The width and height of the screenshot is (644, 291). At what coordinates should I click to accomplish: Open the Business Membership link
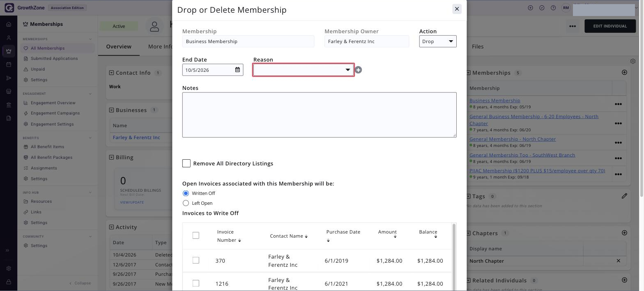[494, 101]
